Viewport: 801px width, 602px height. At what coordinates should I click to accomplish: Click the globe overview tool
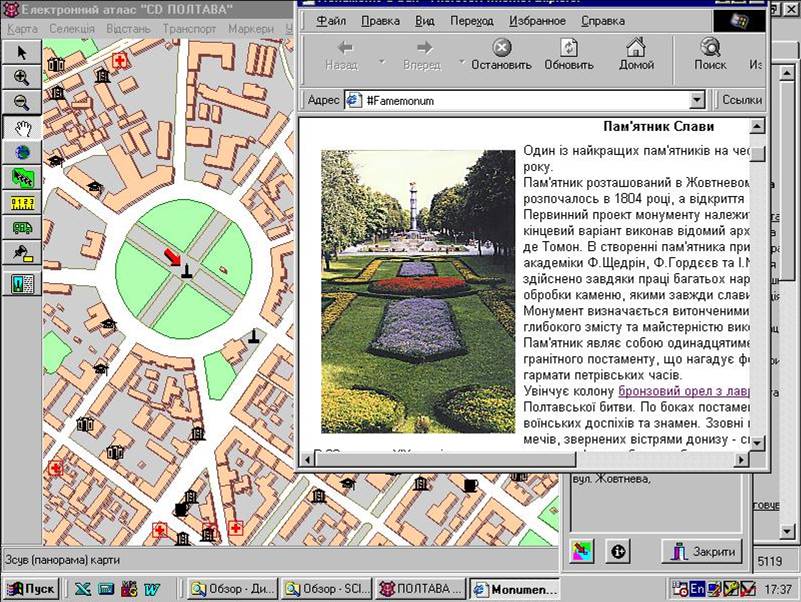21,153
